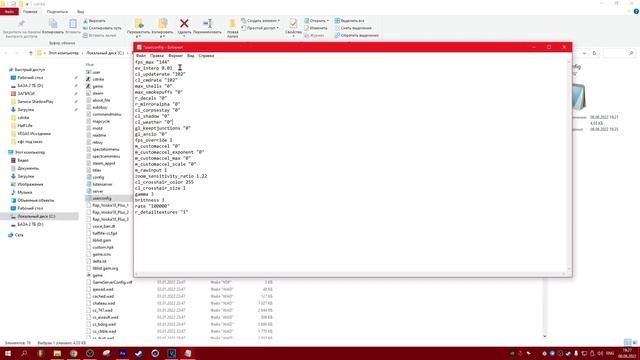Switch to the Вид ribbon tab in Explorer
This screenshot has height=360, width=640.
(80, 11)
